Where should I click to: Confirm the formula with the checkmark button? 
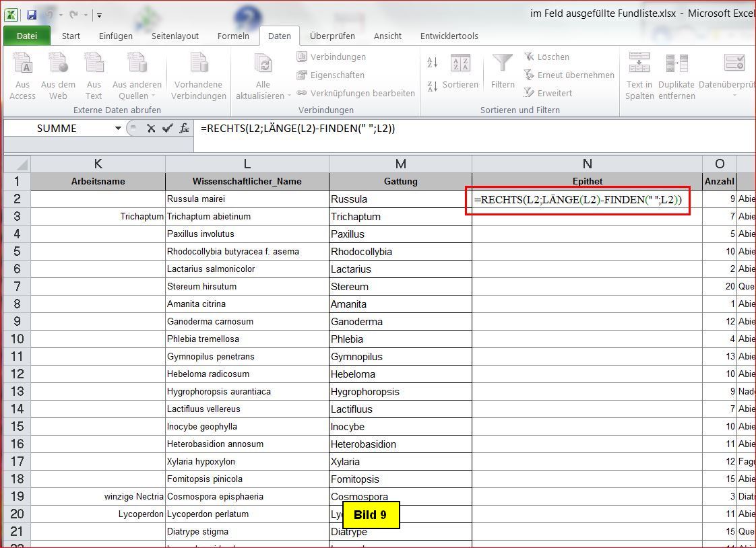point(167,128)
